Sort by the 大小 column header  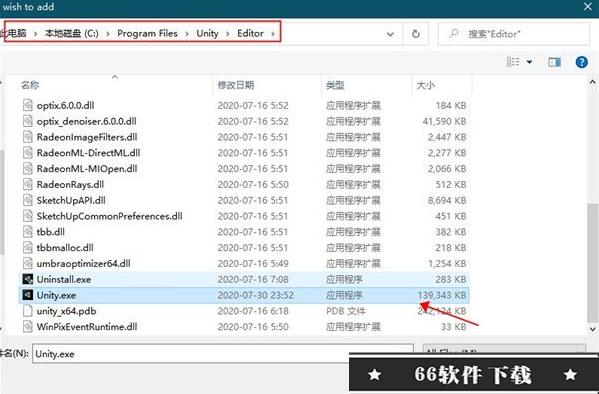425,85
